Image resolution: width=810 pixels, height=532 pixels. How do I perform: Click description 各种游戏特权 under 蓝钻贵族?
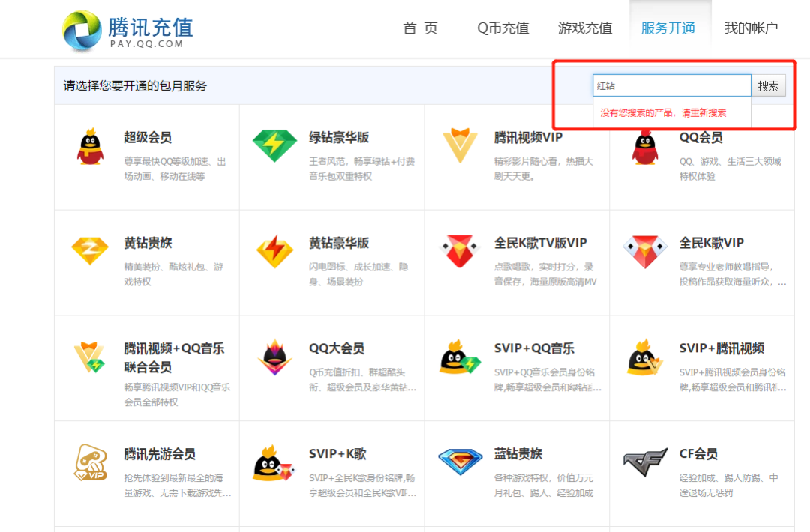544,485
